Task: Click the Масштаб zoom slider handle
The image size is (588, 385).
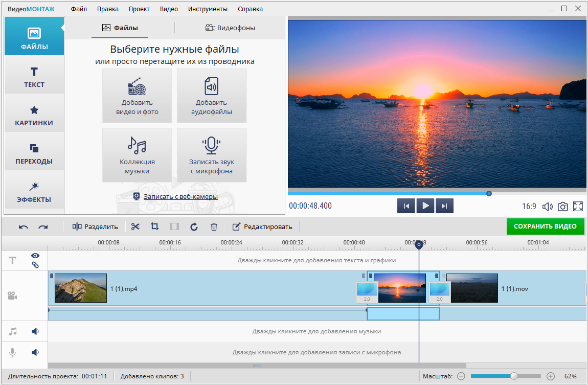Action: tap(514, 376)
